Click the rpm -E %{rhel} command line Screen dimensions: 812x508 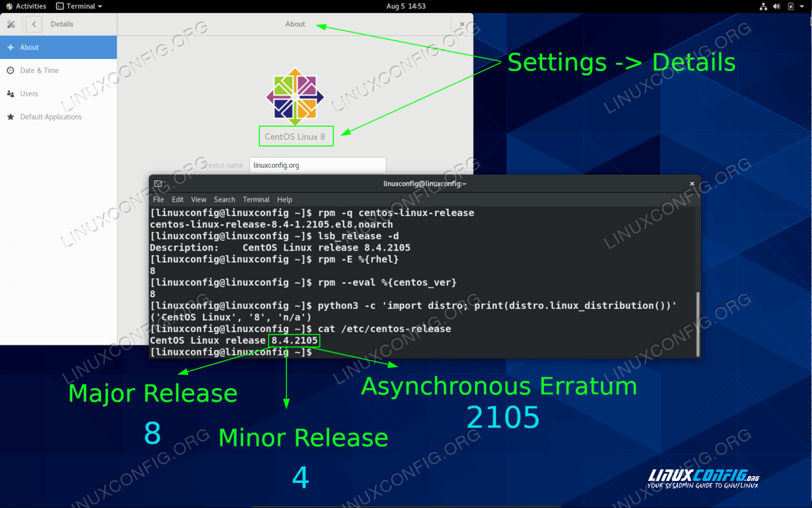point(274,259)
